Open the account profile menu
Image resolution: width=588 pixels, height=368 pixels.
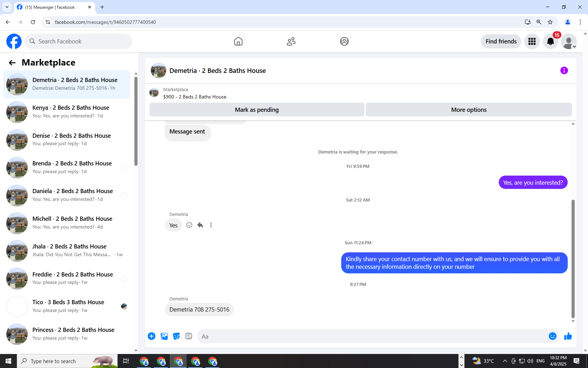569,41
